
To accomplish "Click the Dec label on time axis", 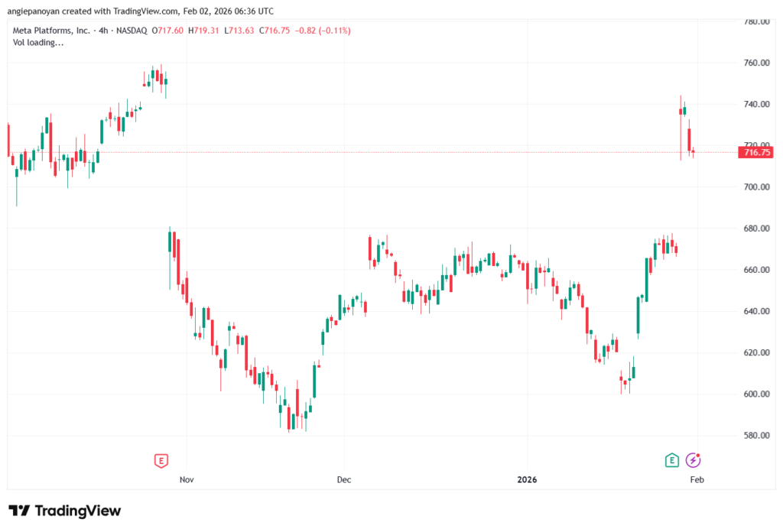I will tap(343, 480).
